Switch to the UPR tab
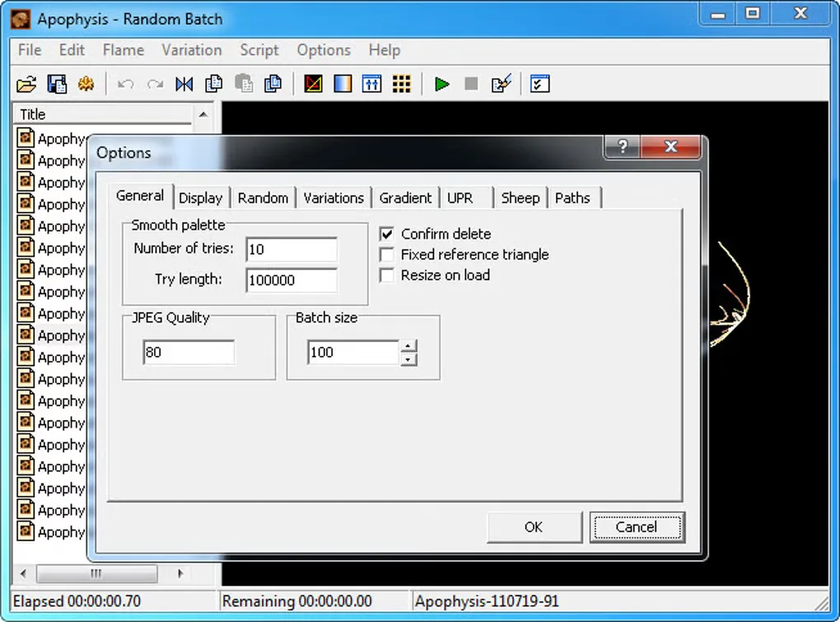Image resolution: width=840 pixels, height=622 pixels. tap(460, 199)
